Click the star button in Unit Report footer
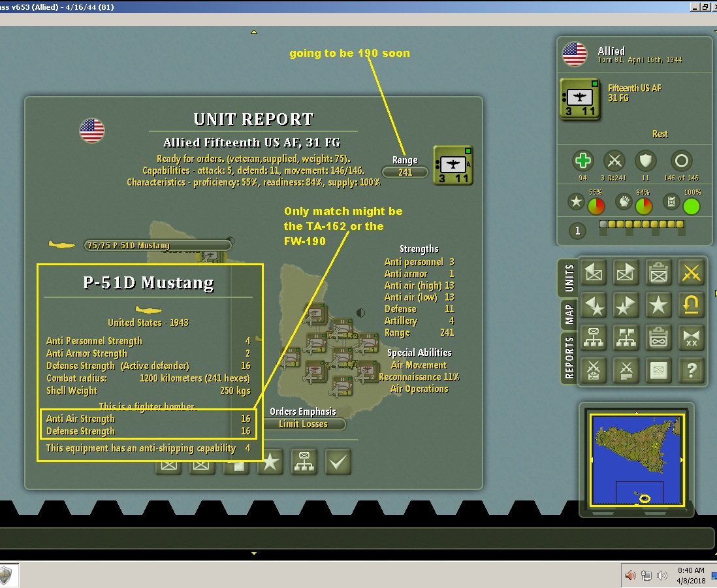The height and width of the screenshot is (588, 717). click(x=270, y=462)
